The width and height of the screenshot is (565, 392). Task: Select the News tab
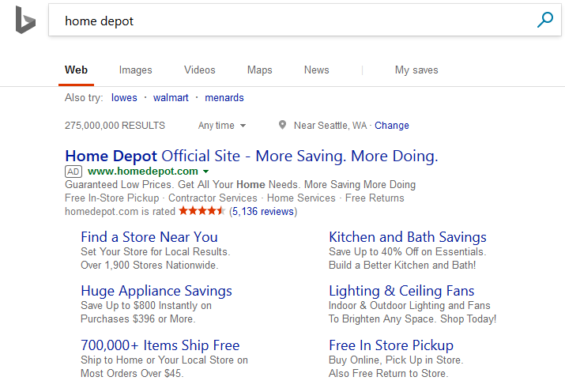tap(316, 70)
